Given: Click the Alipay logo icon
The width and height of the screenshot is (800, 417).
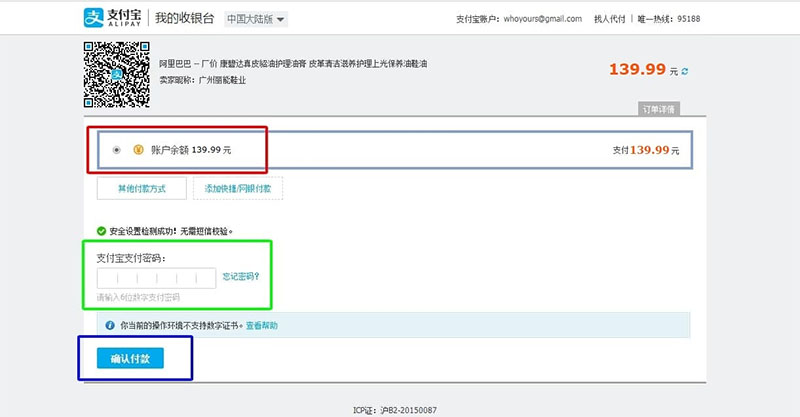Looking at the screenshot, I should pyautogui.click(x=93, y=18).
